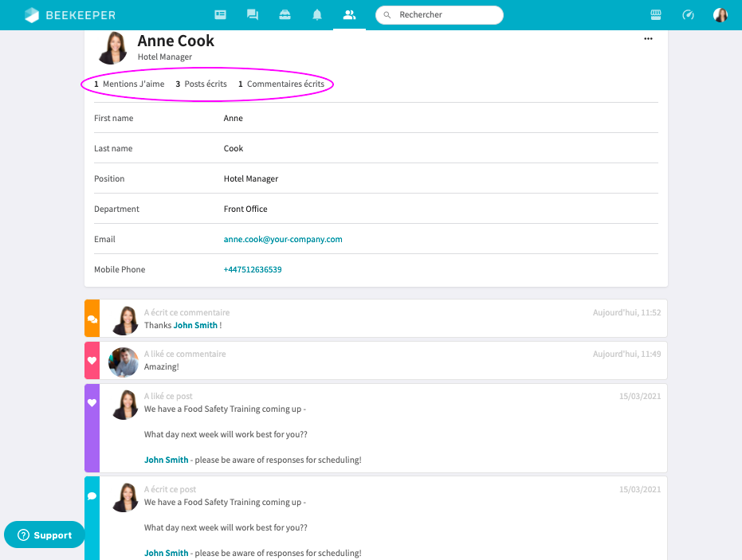Open the news stream icon in navbar

click(220, 15)
